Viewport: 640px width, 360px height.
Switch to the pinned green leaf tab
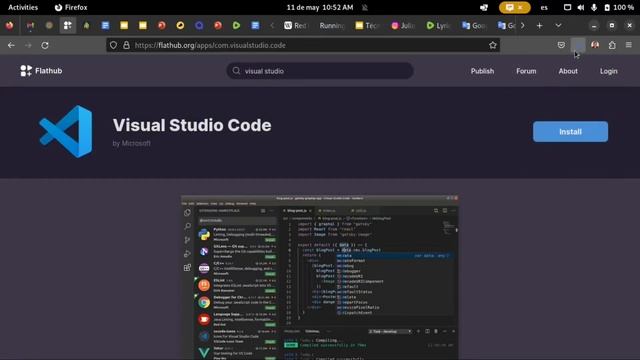(86, 25)
